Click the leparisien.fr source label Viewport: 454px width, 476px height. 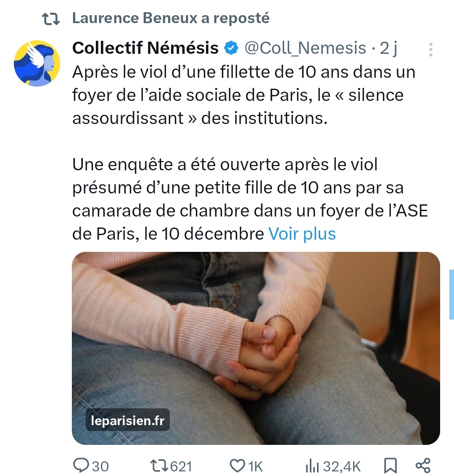click(x=127, y=420)
